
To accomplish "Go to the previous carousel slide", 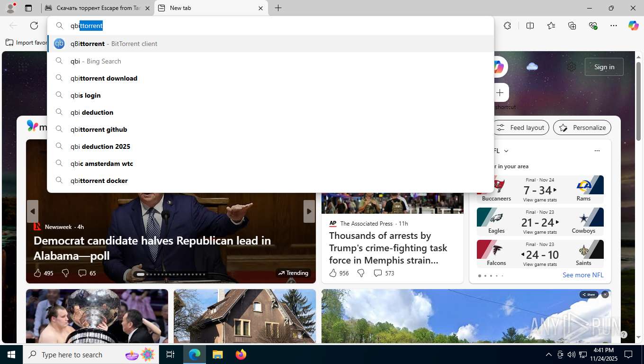I will [x=32, y=211].
